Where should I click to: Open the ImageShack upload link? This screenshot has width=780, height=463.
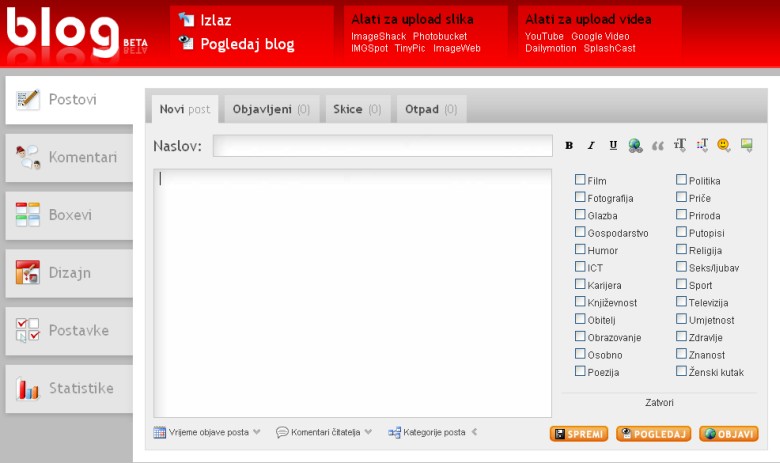379,36
